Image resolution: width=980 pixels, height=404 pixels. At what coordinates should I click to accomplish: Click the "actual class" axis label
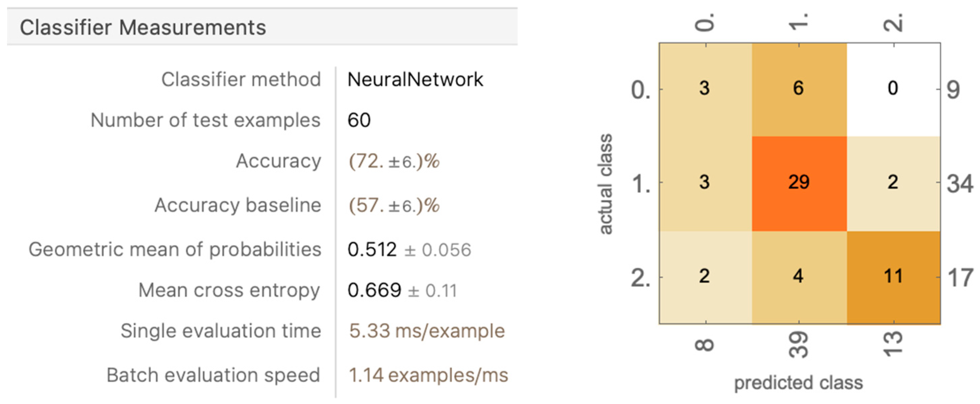pyautogui.click(x=606, y=184)
